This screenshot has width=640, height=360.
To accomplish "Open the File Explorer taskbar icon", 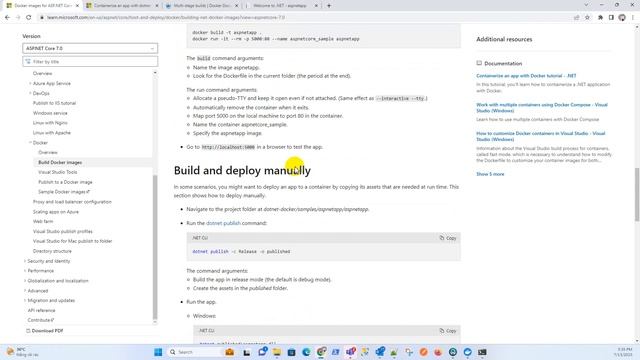I will coord(277,352).
